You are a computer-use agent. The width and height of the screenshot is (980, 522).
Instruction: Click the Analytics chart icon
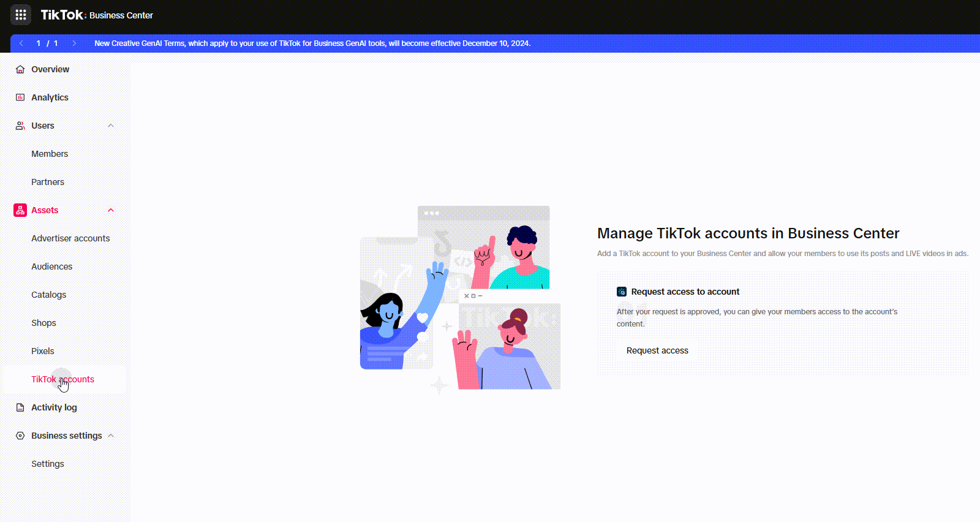[20, 97]
